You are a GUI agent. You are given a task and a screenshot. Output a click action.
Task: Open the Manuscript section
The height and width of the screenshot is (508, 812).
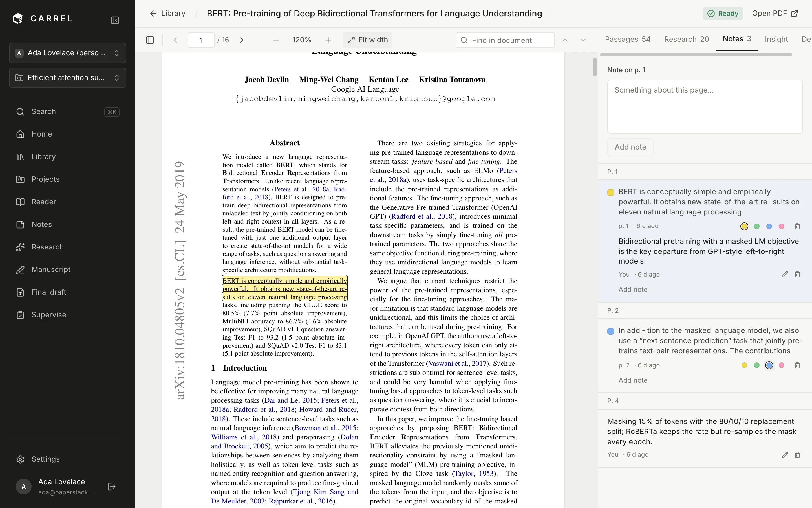tap(67, 270)
